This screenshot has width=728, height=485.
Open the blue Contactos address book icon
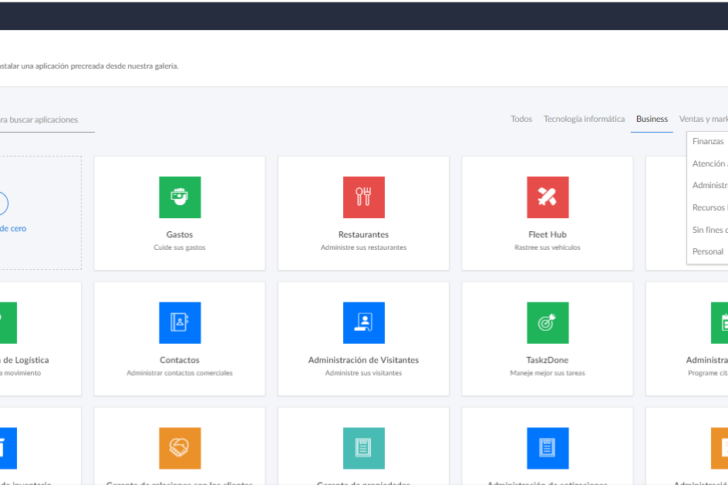(180, 323)
